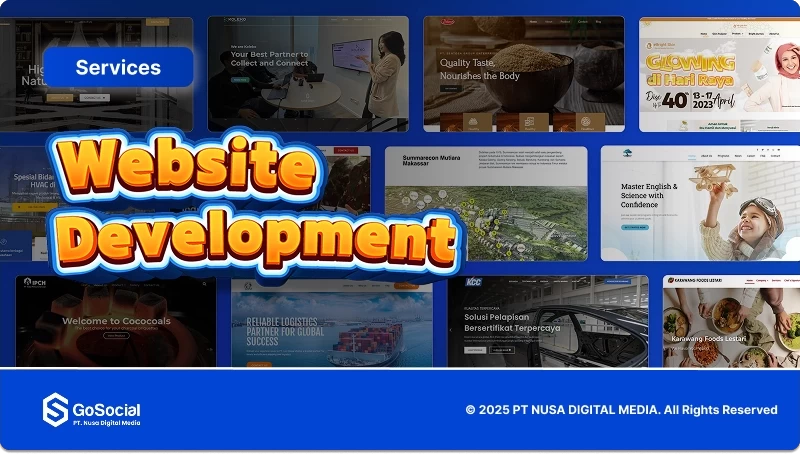This screenshot has height=454, width=800.
Task: Click the Website Development title text
Action: click(x=250, y=205)
